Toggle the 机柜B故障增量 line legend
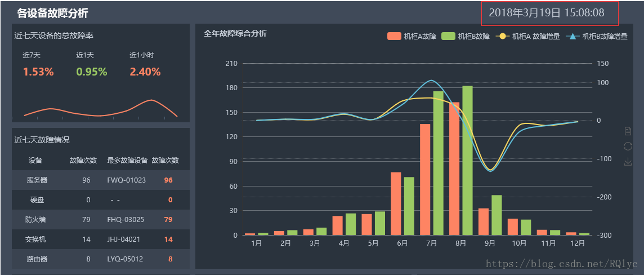Image resolution: width=644 pixels, height=275 pixels. point(597,37)
